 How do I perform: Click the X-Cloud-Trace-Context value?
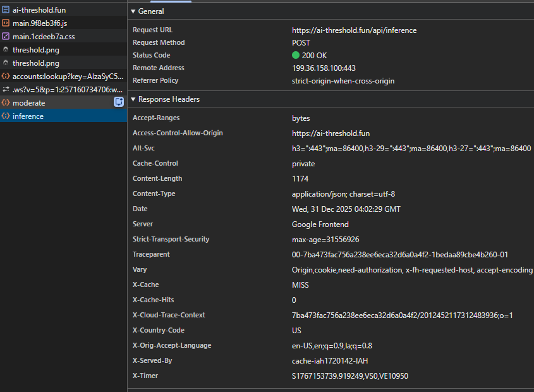(402, 315)
